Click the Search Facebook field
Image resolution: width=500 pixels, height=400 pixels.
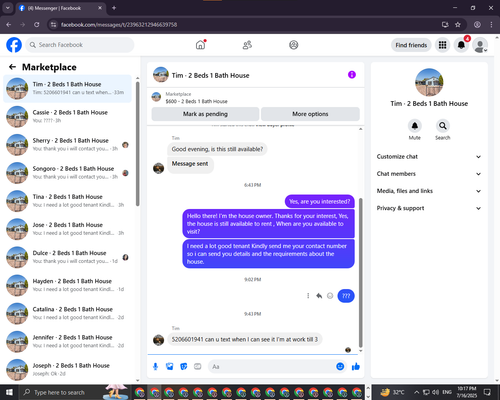80,45
